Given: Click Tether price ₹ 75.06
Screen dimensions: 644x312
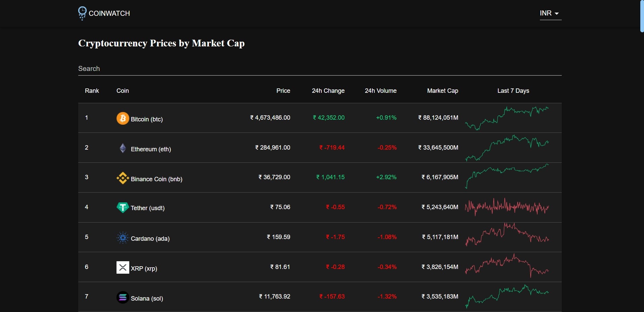Looking at the screenshot, I should tap(280, 207).
